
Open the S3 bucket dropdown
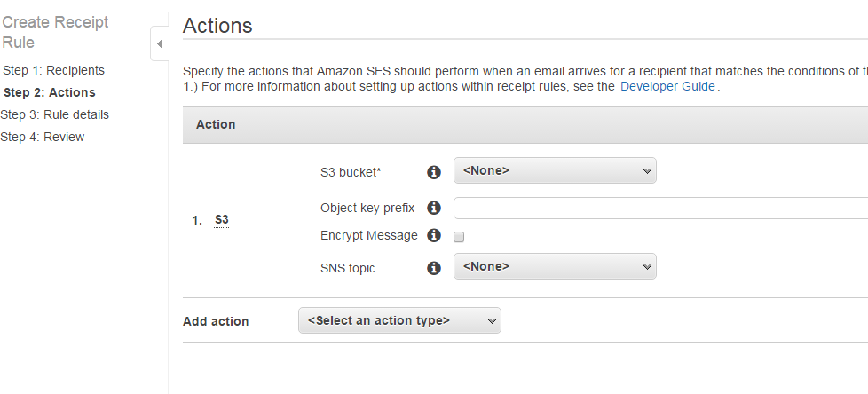click(555, 170)
